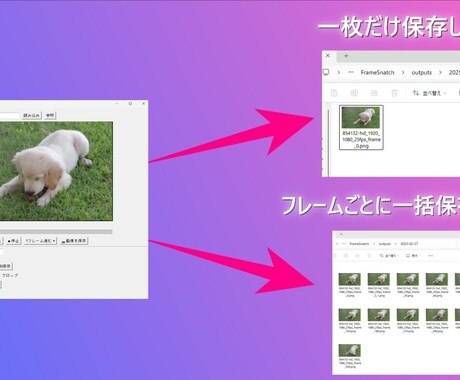Click the three-dots more button in lower Explorer
This screenshot has height=380, width=460.
431,256
